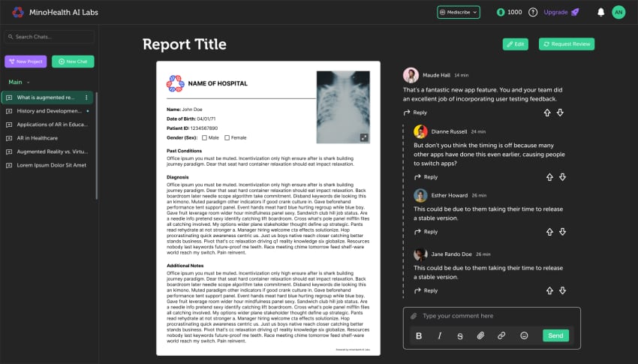Reply to Jane Rando Doe's comment
638x364 pixels.
tap(426, 290)
